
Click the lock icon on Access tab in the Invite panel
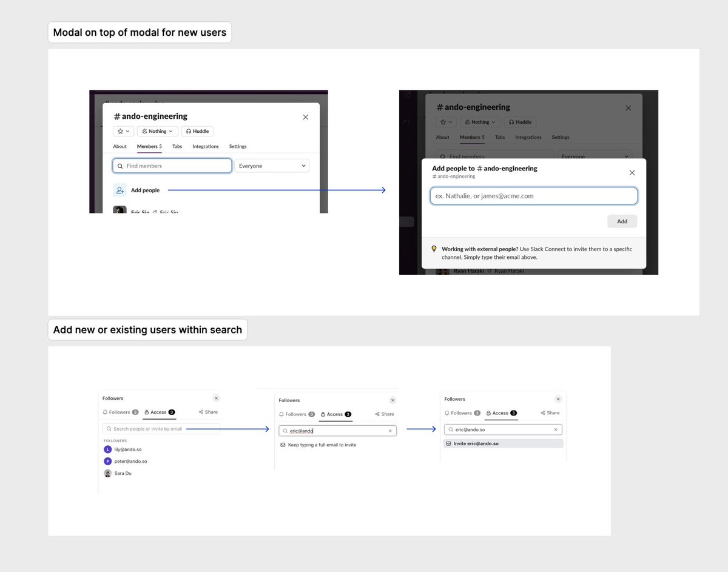pos(488,413)
